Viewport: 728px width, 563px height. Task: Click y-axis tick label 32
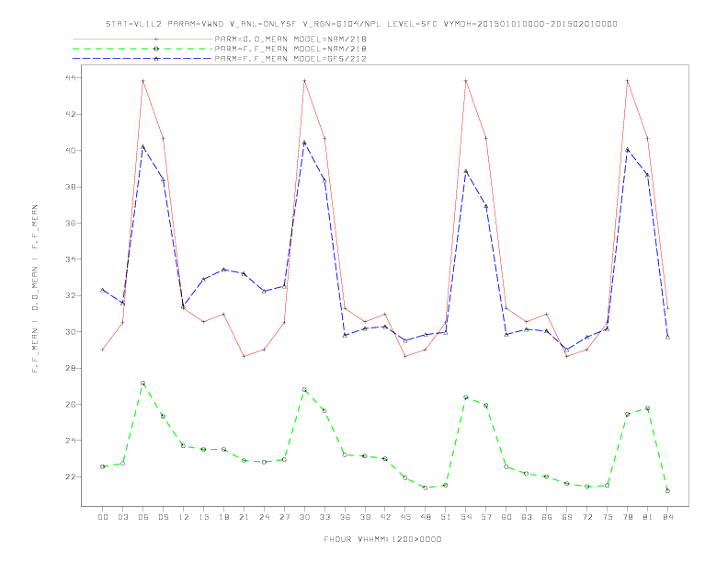[70, 295]
